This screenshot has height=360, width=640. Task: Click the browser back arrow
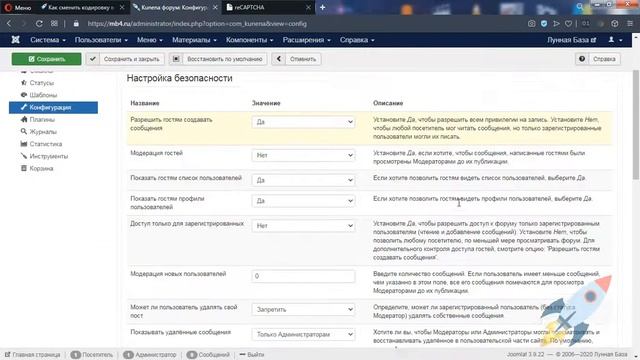click(9, 24)
